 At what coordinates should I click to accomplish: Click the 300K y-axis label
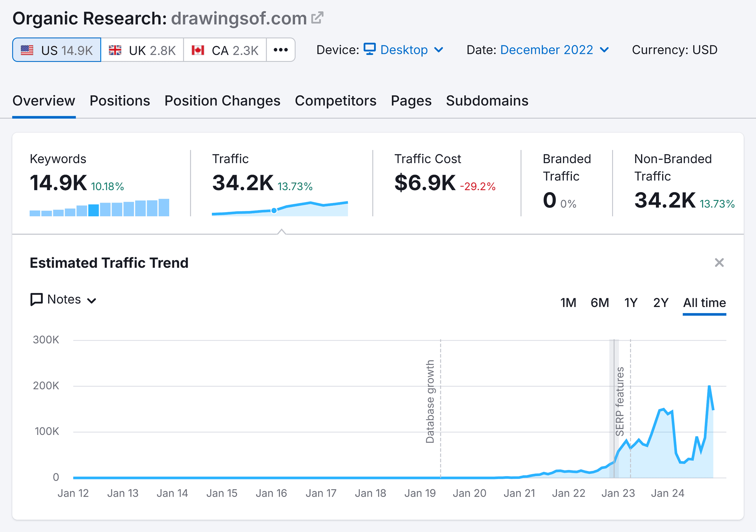click(x=46, y=340)
